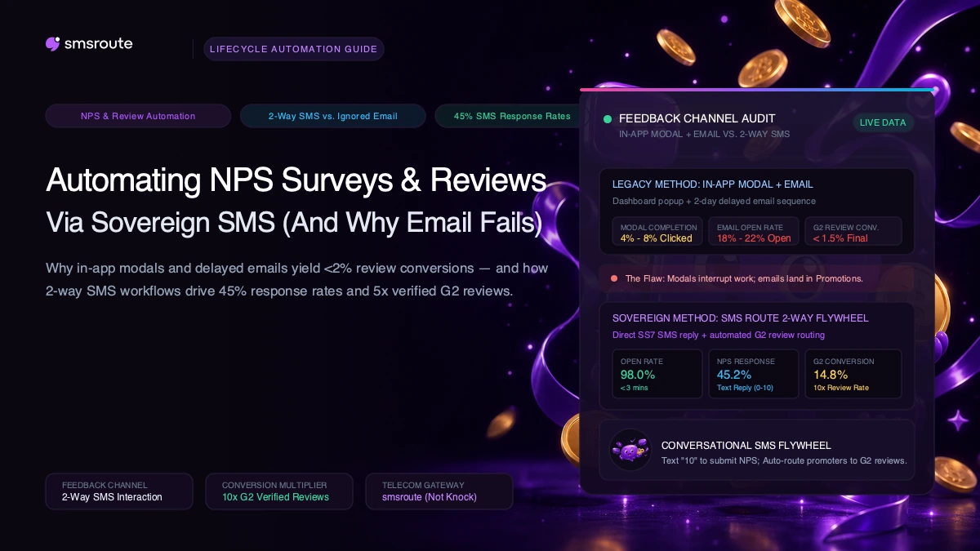Click the Legacy Method: In-App Modal + Email title
The image size is (980, 551).
click(713, 184)
